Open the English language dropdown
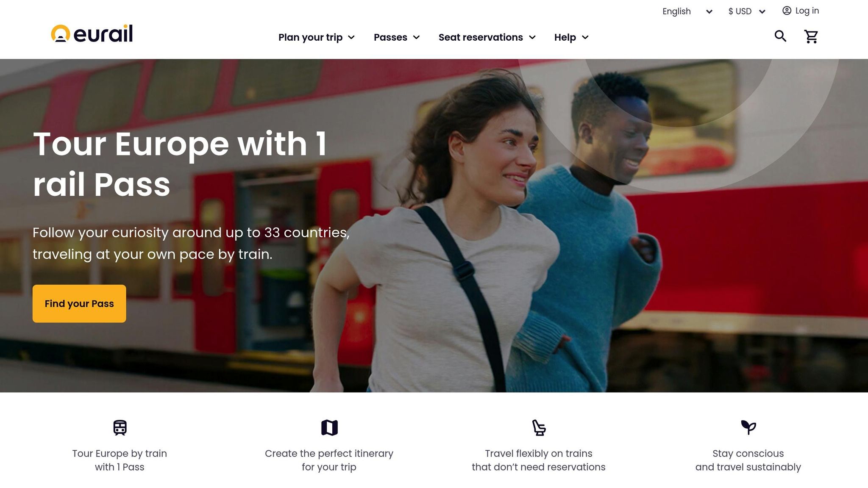This screenshot has width=868, height=488. pos(687,11)
